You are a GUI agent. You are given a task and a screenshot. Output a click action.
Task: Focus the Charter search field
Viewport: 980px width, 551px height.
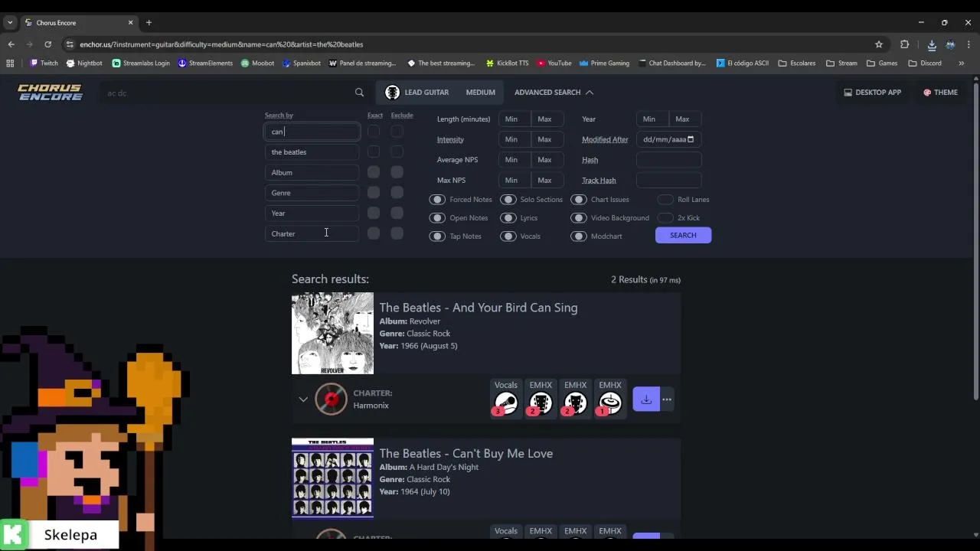point(312,233)
